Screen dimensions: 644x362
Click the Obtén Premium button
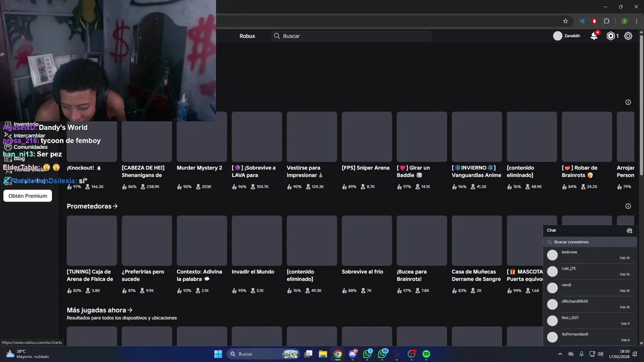click(x=28, y=196)
